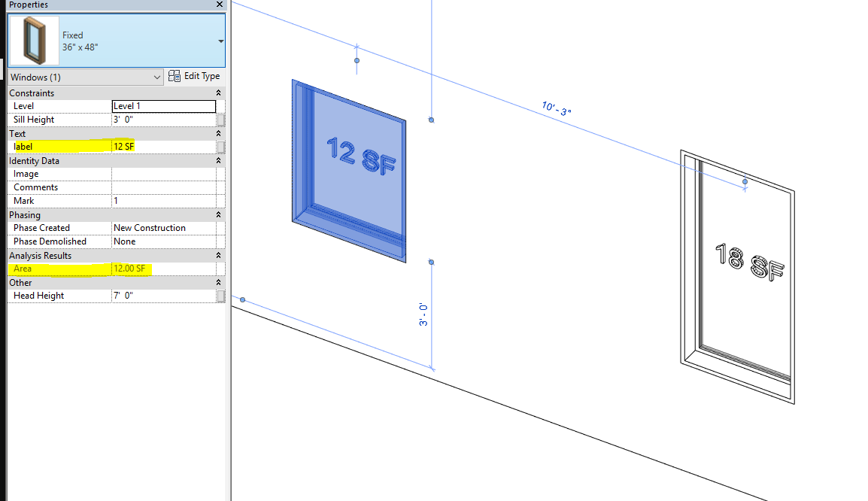
Task: Click the Head Height parameter name
Action: (39, 296)
